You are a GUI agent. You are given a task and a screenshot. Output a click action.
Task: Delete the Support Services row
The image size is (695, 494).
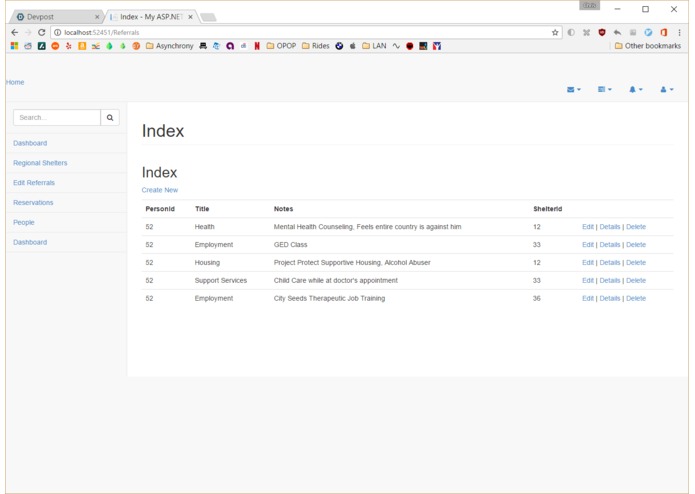pyautogui.click(x=636, y=280)
